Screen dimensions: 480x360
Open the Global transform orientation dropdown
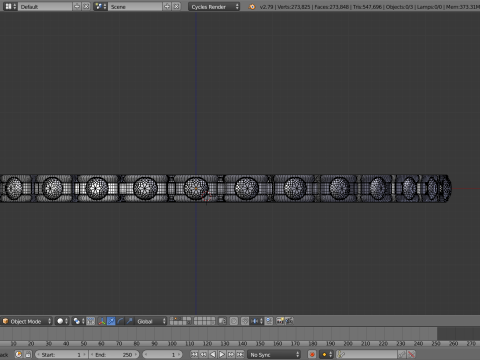click(150, 321)
